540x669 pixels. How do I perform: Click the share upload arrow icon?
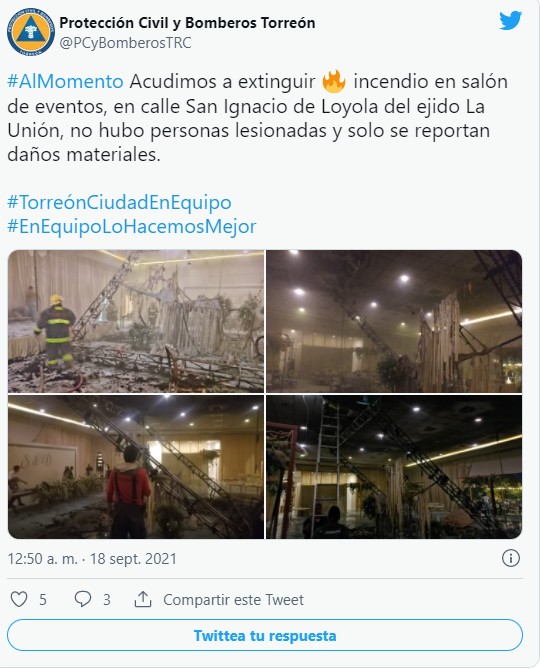pyautogui.click(x=143, y=599)
